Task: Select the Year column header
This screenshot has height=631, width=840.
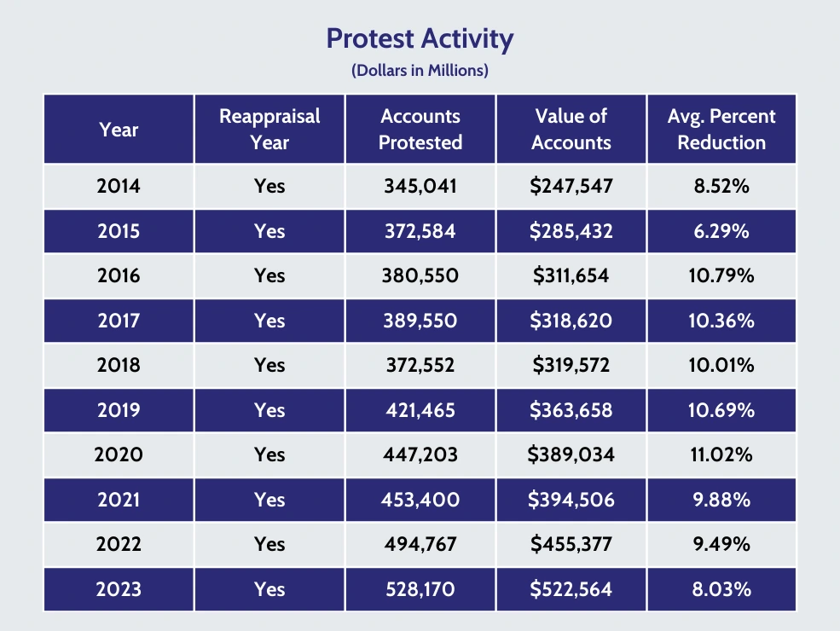Action: point(119,130)
